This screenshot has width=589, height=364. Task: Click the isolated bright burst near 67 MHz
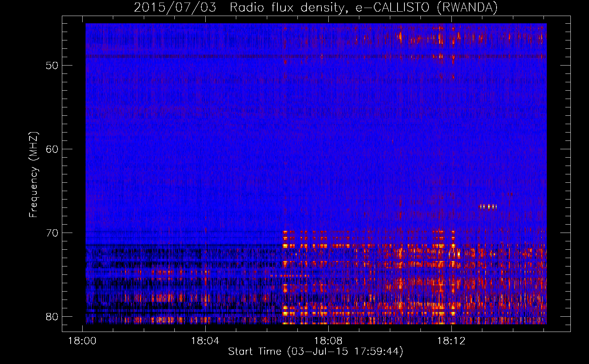488,206
